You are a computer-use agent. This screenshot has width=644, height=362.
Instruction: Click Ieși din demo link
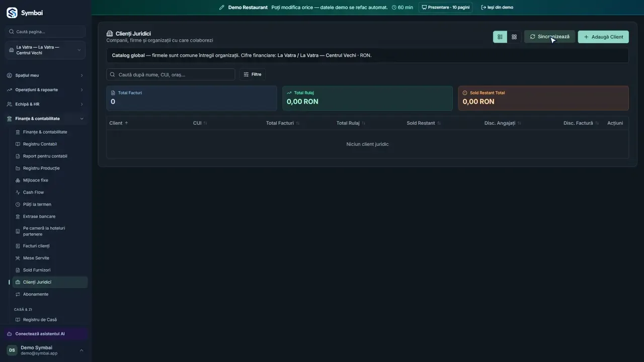click(x=497, y=8)
